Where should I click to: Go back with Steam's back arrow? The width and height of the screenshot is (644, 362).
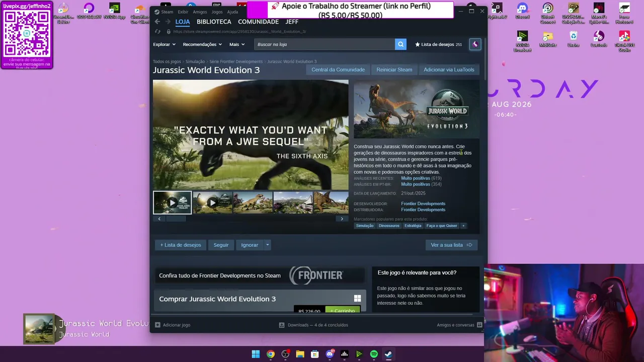pos(157,22)
